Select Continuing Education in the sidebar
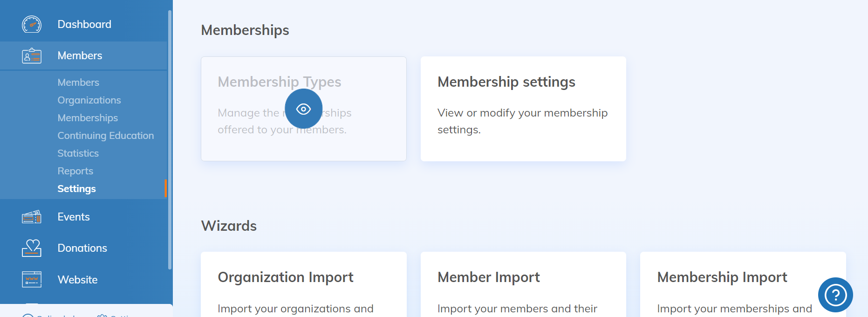Viewport: 868px width, 317px height. 105,136
